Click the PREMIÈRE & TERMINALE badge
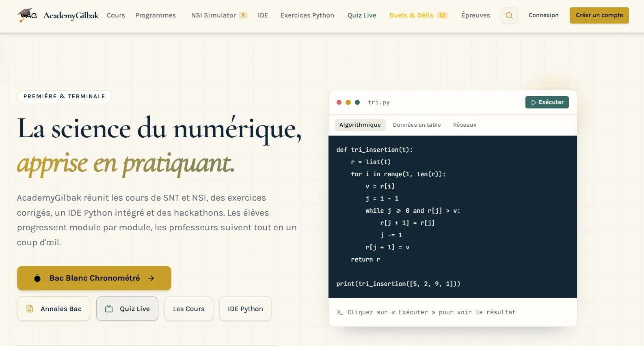 (64, 97)
